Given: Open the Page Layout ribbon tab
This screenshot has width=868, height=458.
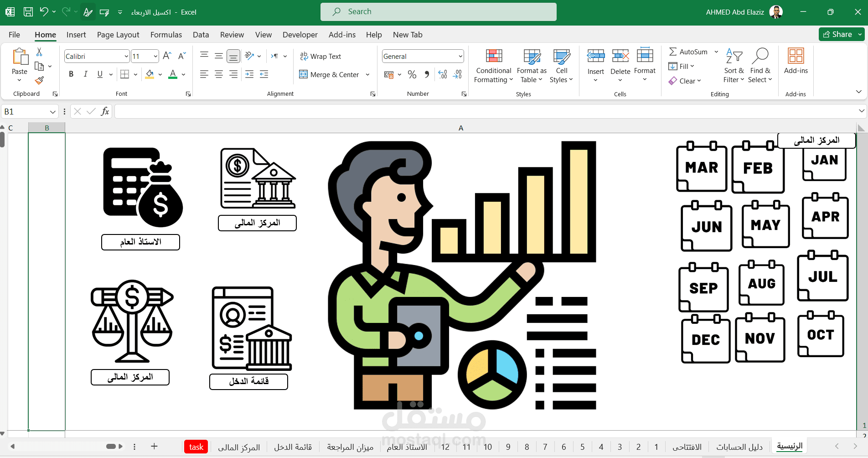Looking at the screenshot, I should pyautogui.click(x=118, y=35).
